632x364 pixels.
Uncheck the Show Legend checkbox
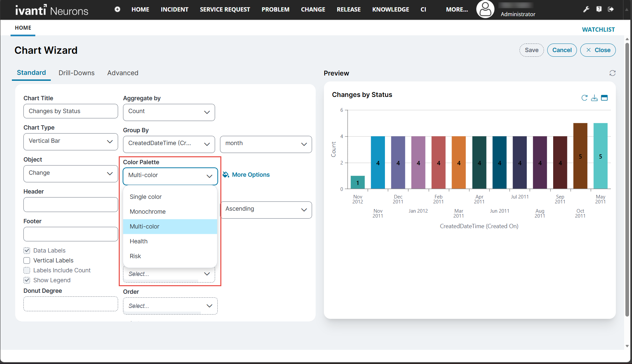(x=27, y=280)
